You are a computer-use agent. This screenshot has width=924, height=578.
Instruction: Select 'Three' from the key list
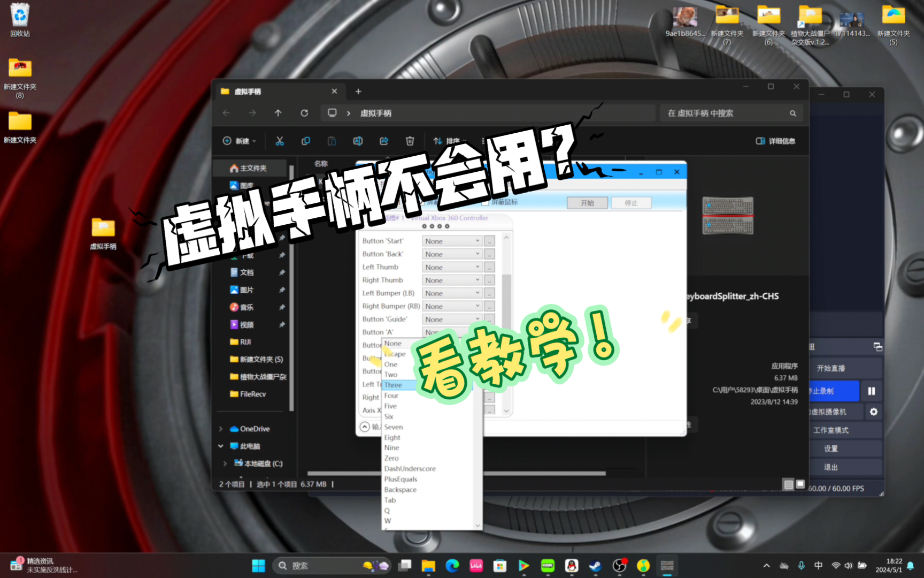point(394,384)
